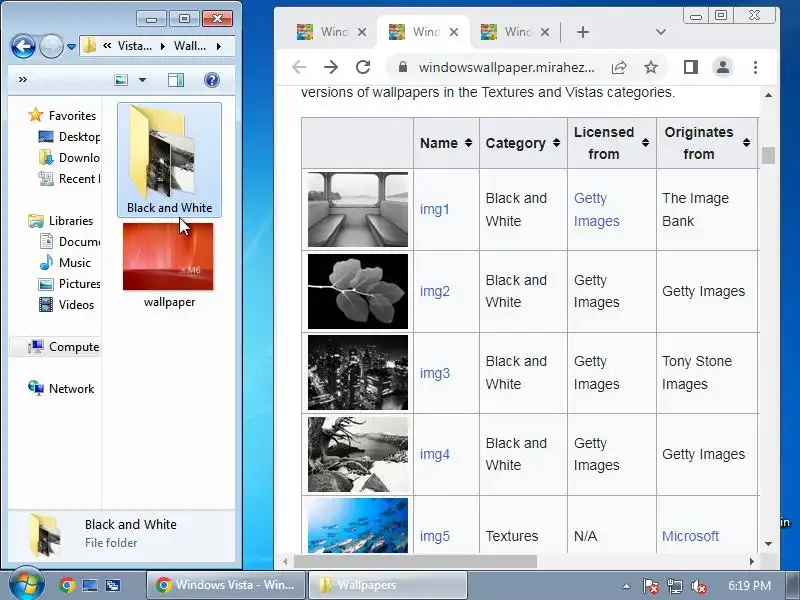Open Videos library in navigation pane

pos(67,305)
